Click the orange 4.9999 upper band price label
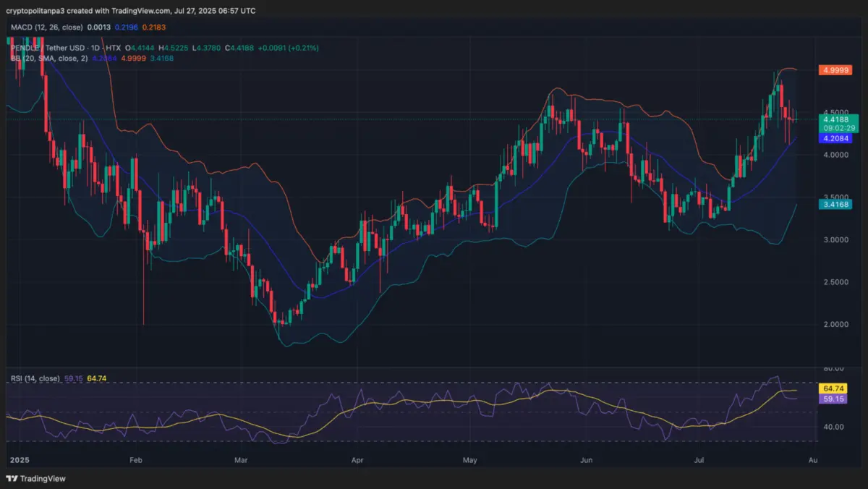The height and width of the screenshot is (489, 868). [x=837, y=70]
